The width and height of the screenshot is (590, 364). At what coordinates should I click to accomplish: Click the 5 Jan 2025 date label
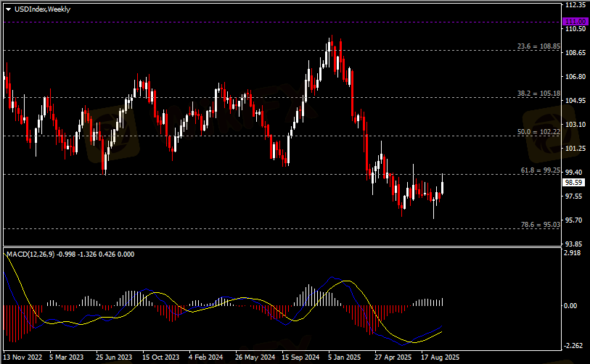point(344,357)
